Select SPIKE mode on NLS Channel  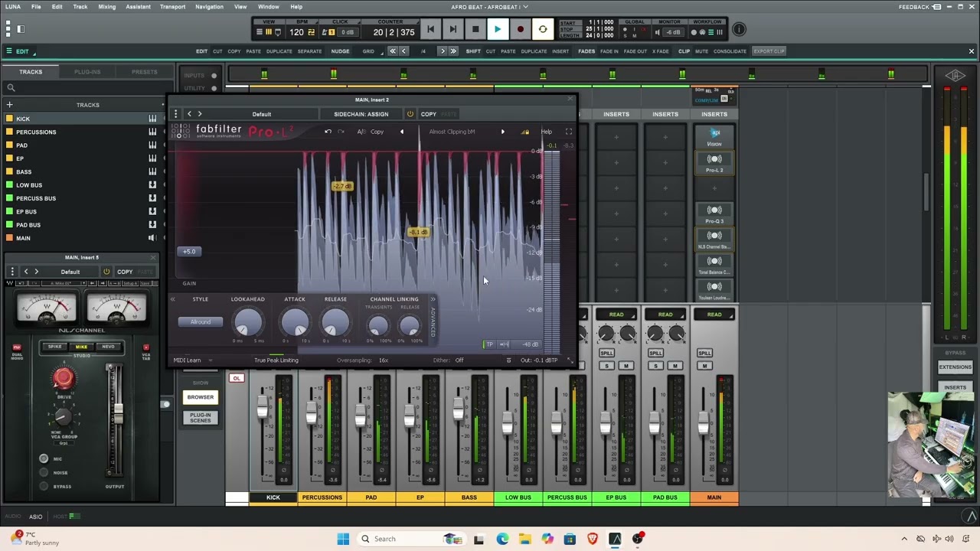pyautogui.click(x=55, y=347)
